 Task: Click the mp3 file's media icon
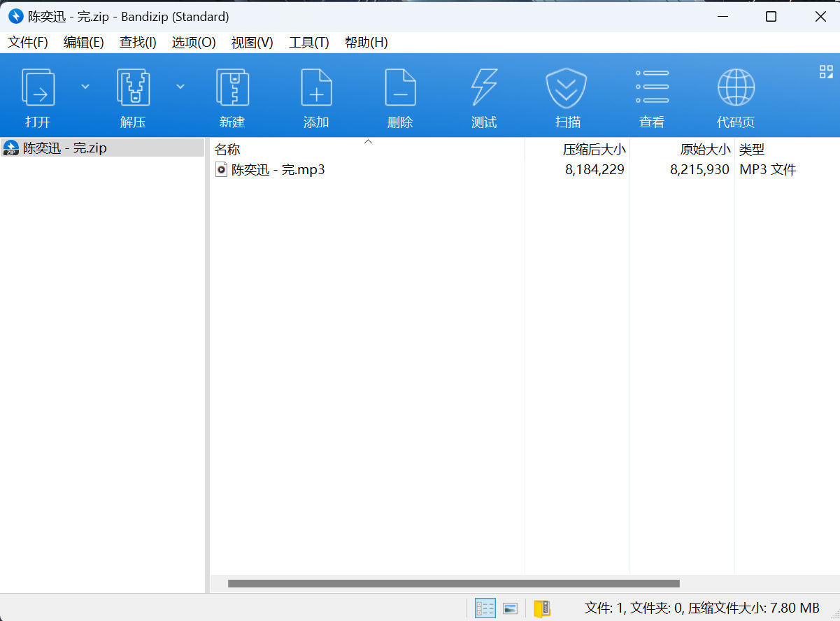(221, 169)
